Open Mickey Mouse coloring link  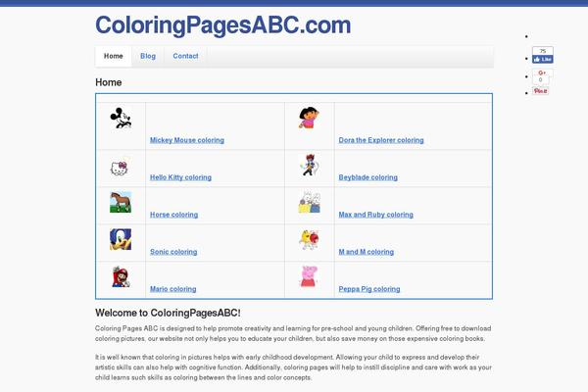[x=187, y=140]
